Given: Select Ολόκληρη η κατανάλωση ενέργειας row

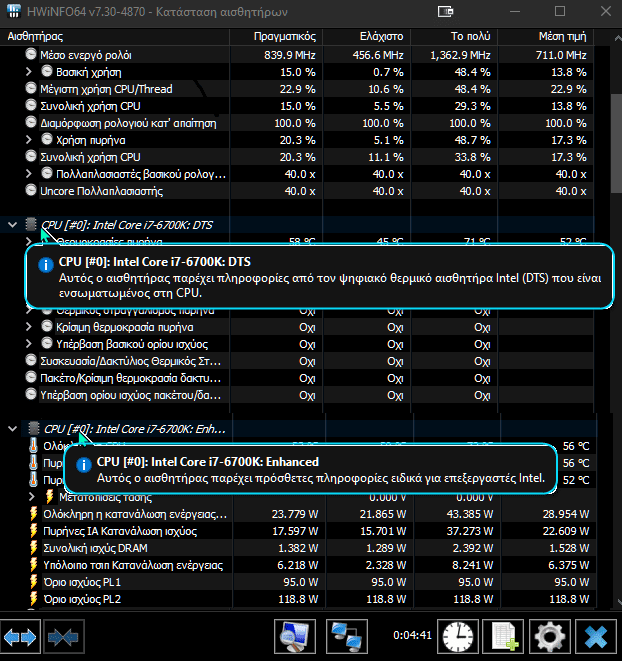Looking at the screenshot, I should pos(298,514).
